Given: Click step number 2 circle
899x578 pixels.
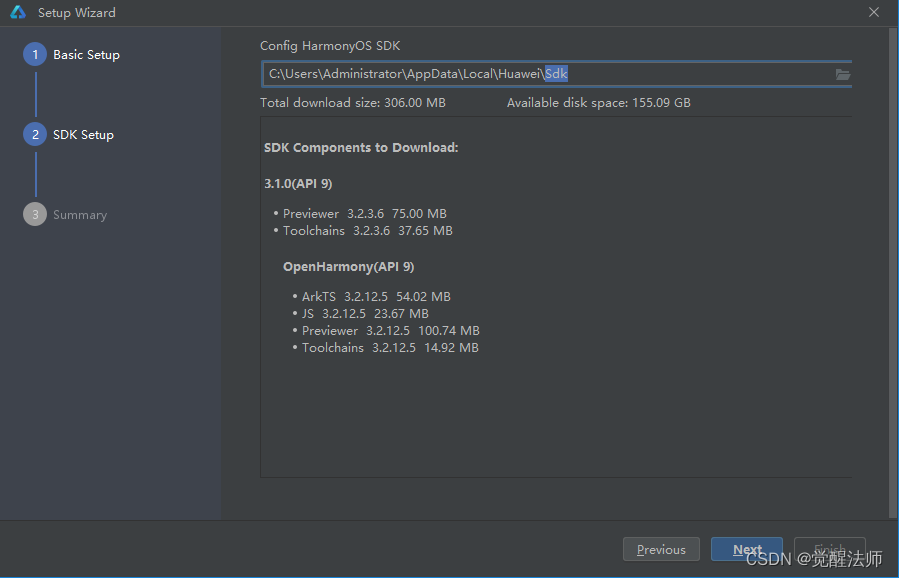Looking at the screenshot, I should [x=35, y=134].
